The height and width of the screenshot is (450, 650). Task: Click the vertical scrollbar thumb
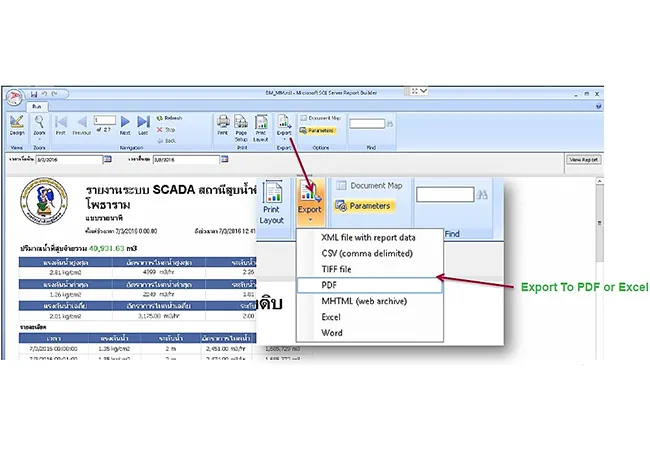click(x=599, y=223)
